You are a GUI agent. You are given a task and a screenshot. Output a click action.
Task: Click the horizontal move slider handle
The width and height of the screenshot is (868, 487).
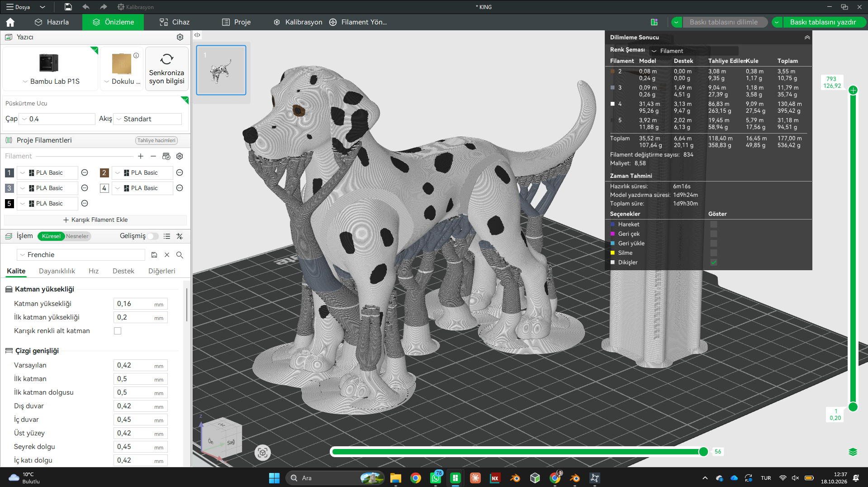click(x=703, y=452)
